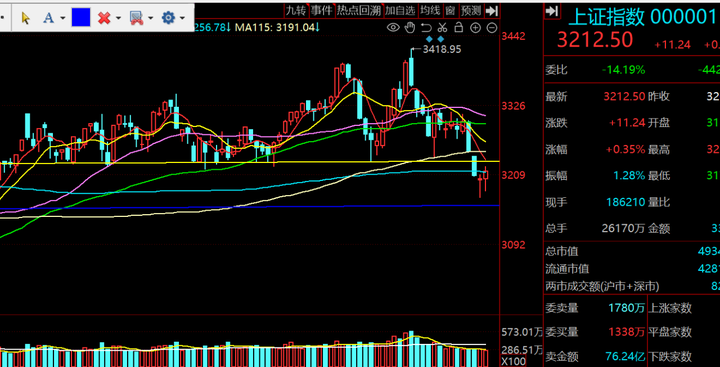
Task: Click the 3092 price axis label
Action: click(513, 245)
